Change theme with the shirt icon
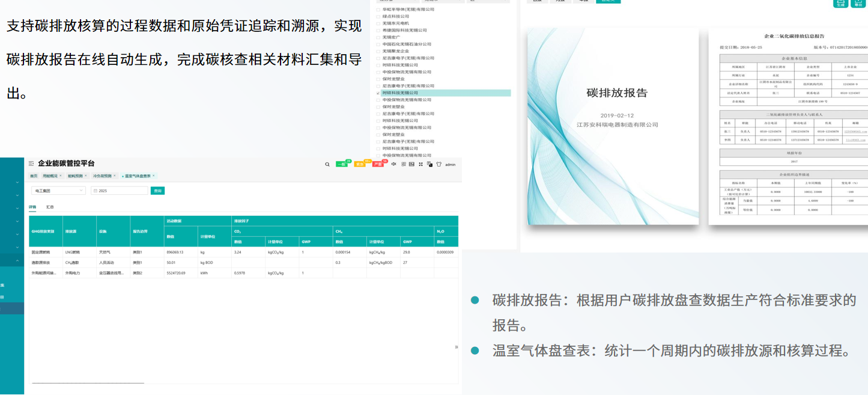This screenshot has height=395, width=868. click(439, 164)
